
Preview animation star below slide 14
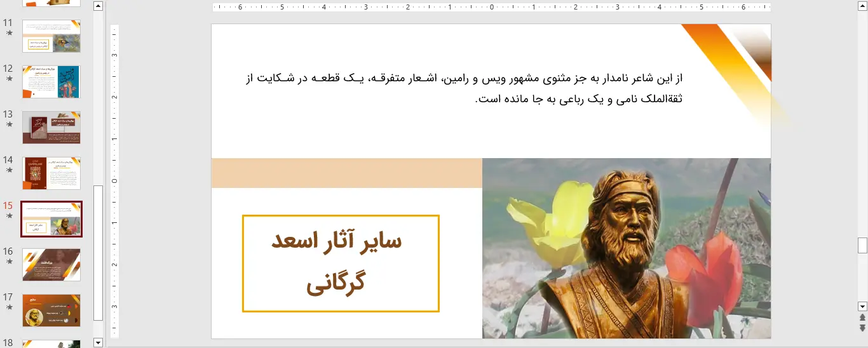9,170
